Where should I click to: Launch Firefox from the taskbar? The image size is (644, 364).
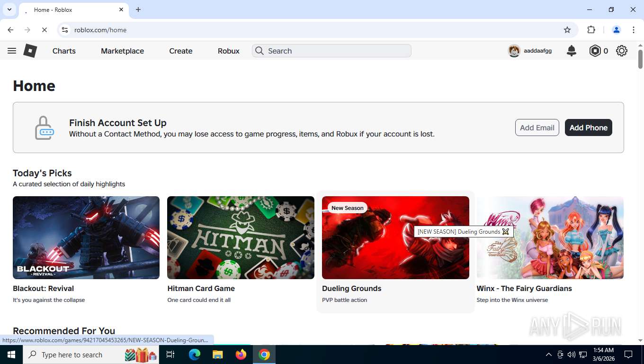pyautogui.click(x=241, y=355)
